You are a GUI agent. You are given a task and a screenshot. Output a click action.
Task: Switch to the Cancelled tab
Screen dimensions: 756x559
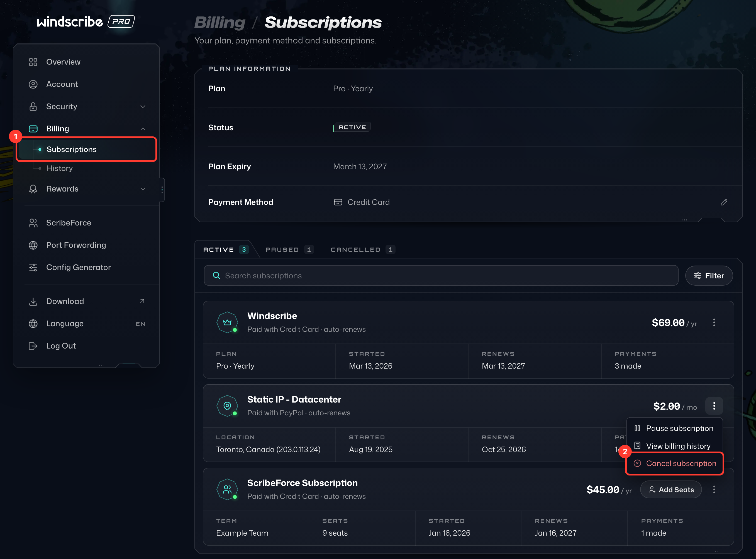363,249
